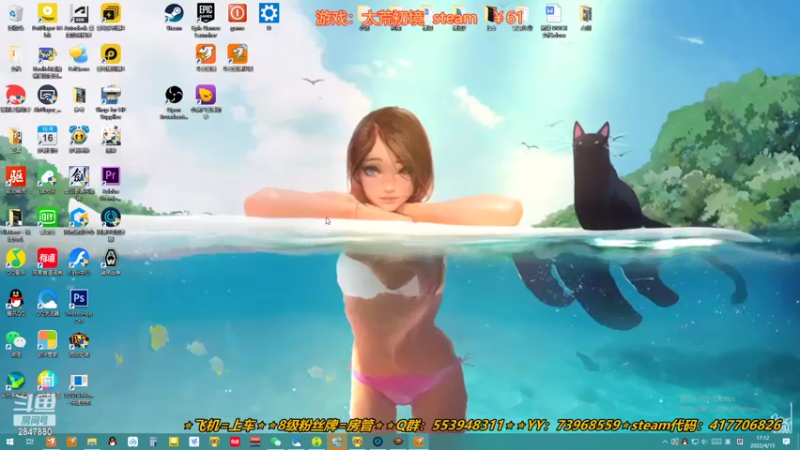Launch Adobe Premiere Pro shortcut
Viewport: 800px width, 450px height.
click(111, 177)
